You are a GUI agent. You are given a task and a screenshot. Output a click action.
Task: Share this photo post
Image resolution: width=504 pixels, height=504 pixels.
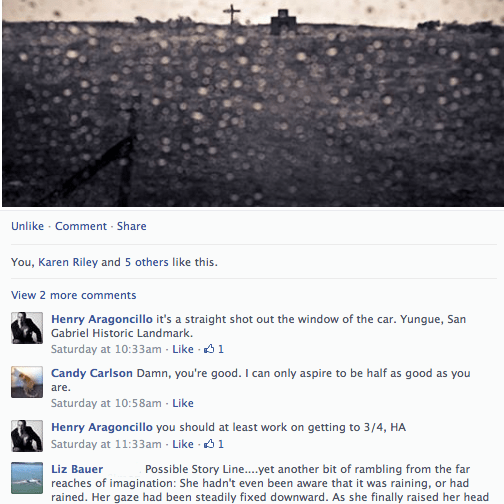[x=132, y=226]
